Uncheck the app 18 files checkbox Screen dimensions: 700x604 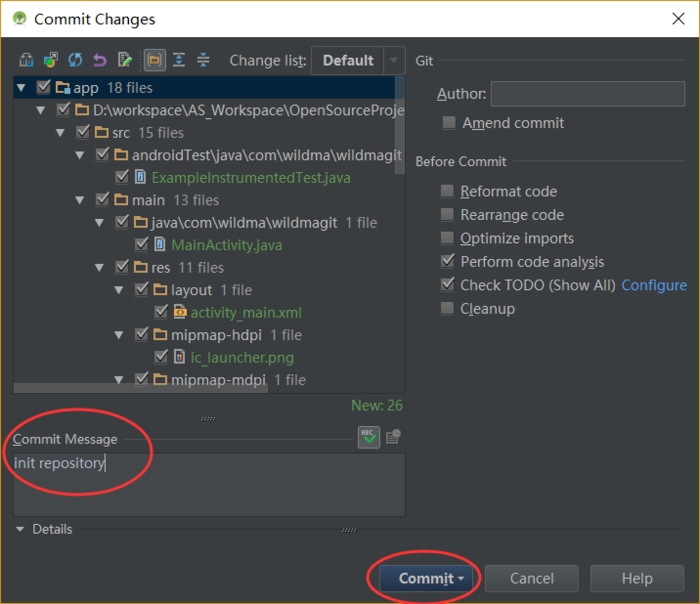point(43,87)
